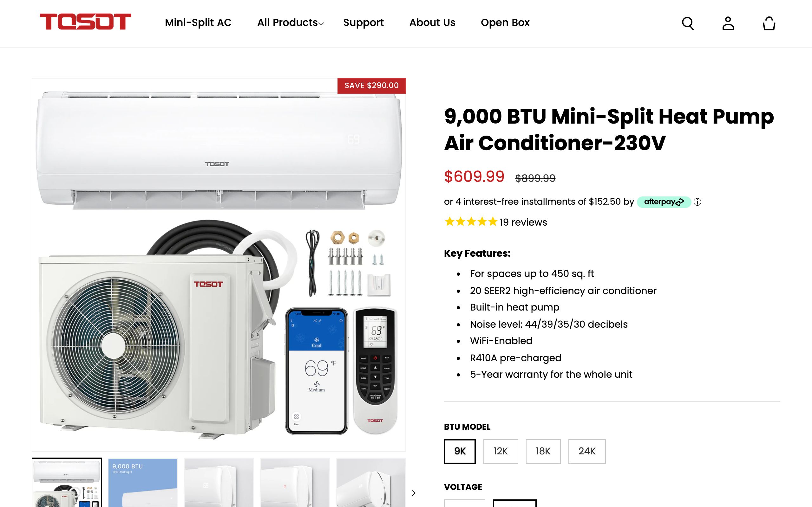
Task: Open the search icon in header
Action: pos(688,23)
